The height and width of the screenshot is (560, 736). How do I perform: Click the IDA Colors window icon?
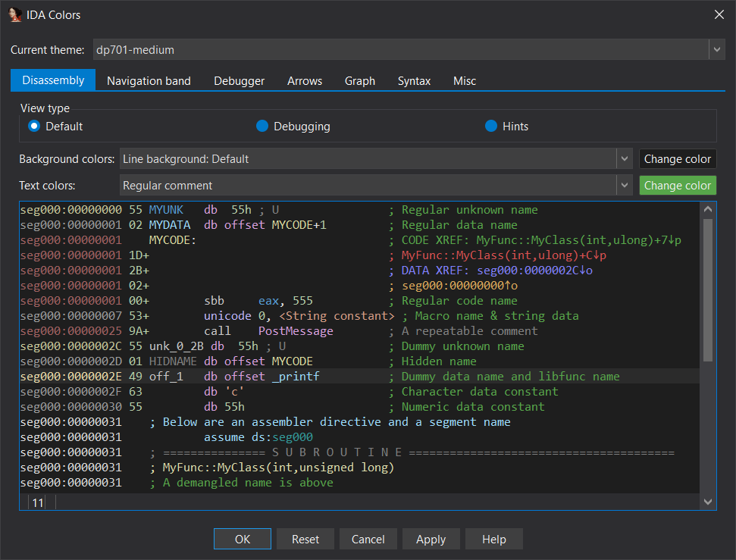15,14
